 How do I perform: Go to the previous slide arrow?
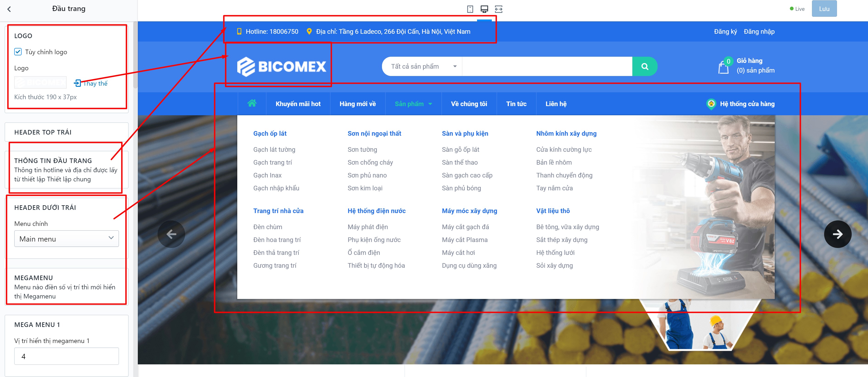pyautogui.click(x=171, y=234)
